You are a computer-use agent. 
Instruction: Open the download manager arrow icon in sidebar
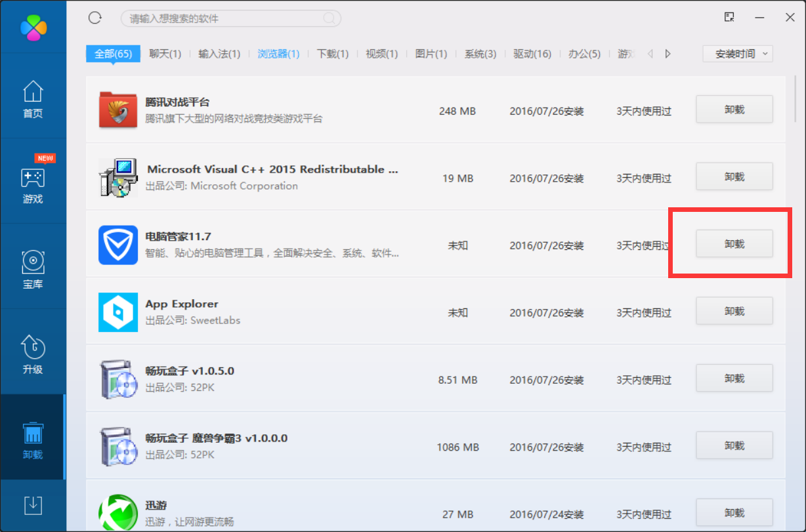point(33,505)
